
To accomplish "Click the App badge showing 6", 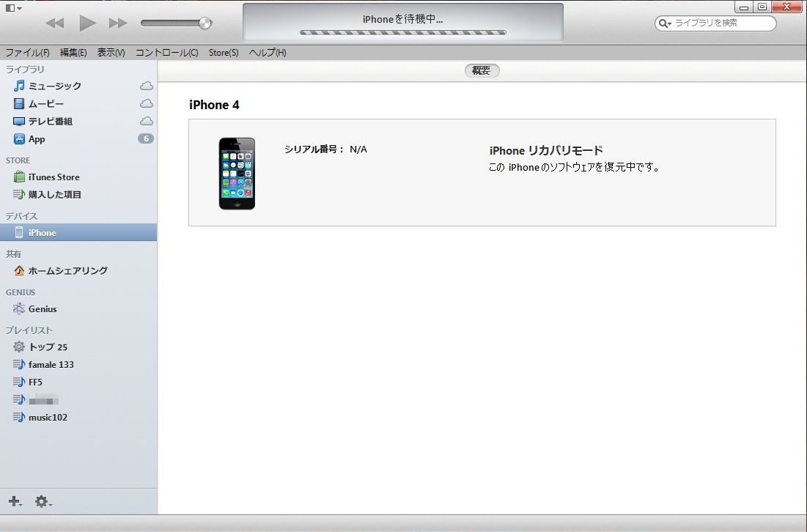I will point(146,138).
